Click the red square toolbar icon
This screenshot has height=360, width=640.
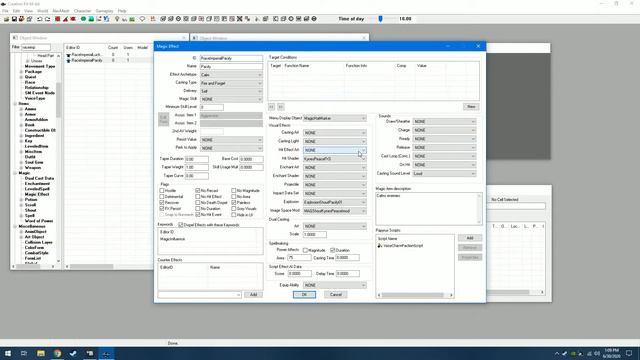point(58,19)
